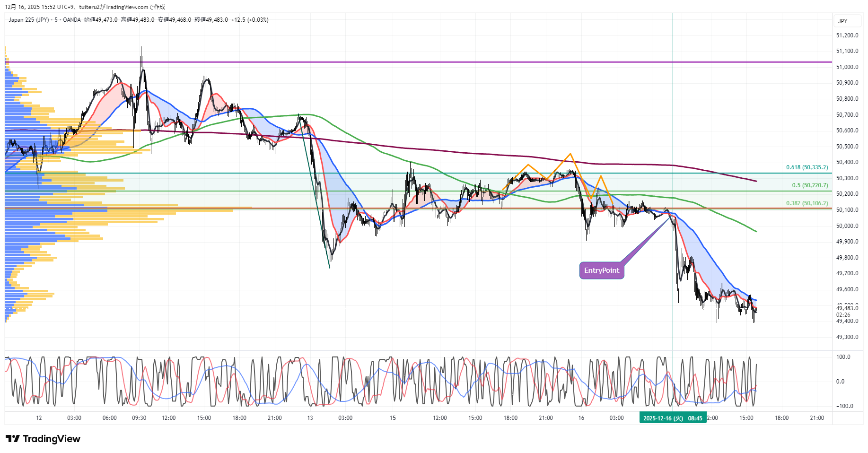The image size is (868, 453).
Task: Click the 21:00 label at far right of time axis
Action: [x=816, y=418]
